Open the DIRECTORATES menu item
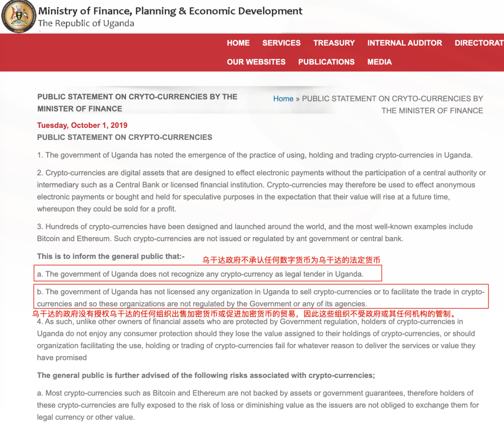Image resolution: width=504 pixels, height=426 pixels. coord(479,43)
